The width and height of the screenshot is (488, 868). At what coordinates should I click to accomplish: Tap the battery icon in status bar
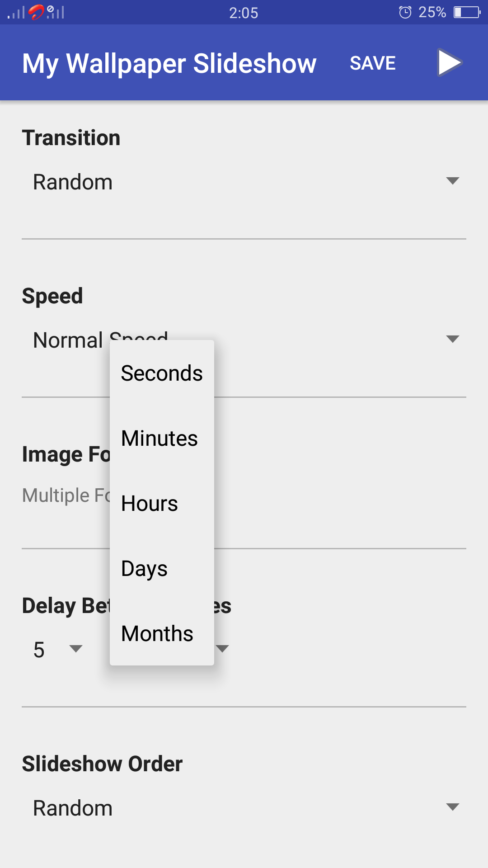point(467,12)
